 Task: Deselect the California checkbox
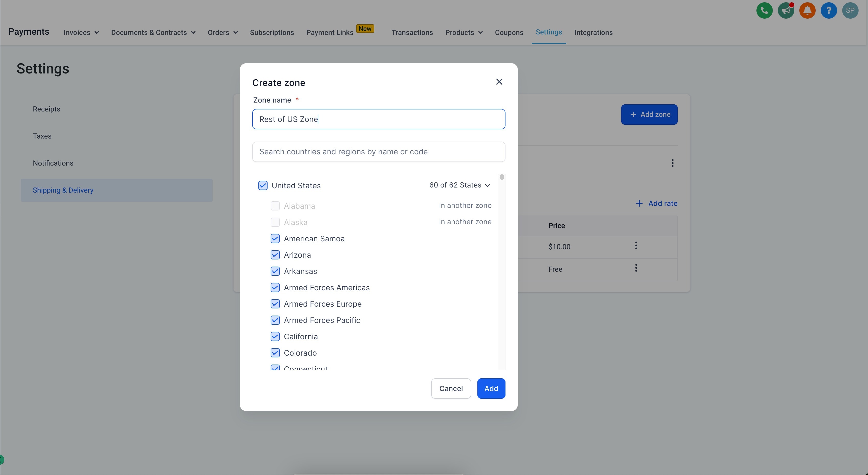point(275,337)
